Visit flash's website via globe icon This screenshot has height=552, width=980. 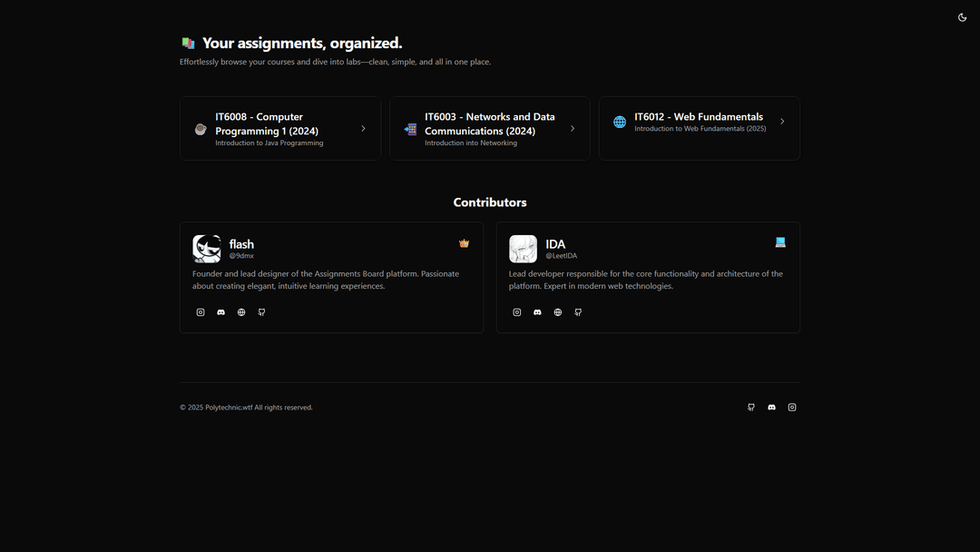pos(241,311)
